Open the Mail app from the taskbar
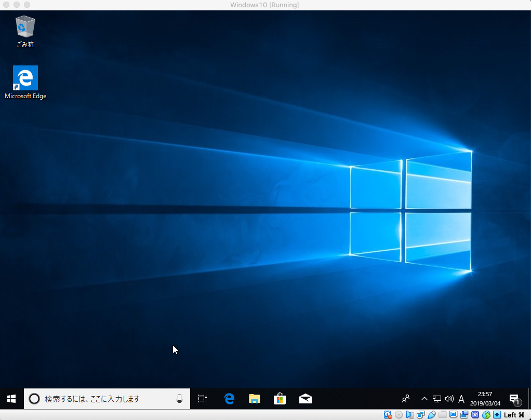 305,399
